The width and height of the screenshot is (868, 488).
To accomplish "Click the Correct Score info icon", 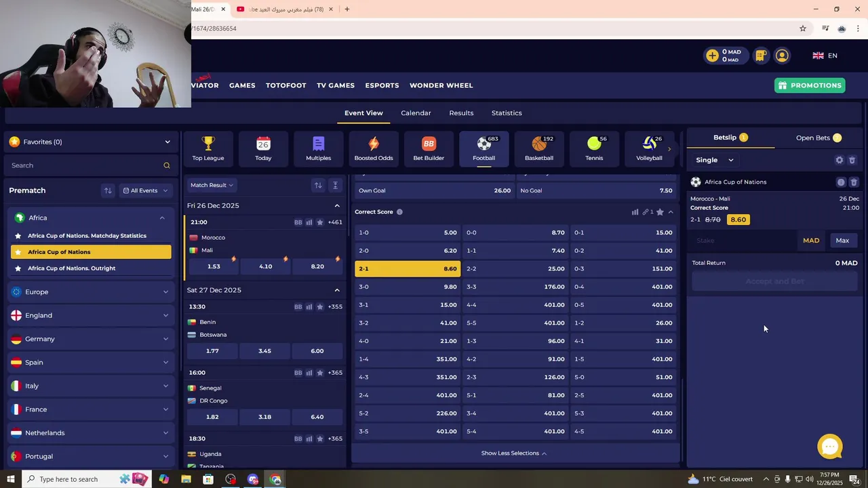I will [x=399, y=212].
